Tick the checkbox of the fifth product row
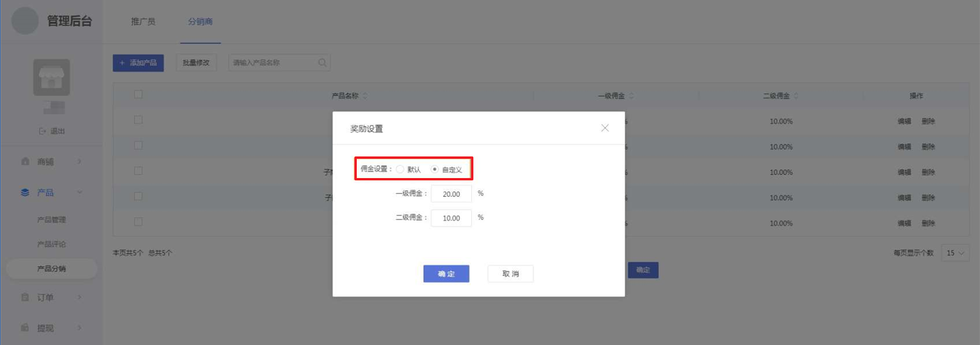 tap(138, 222)
